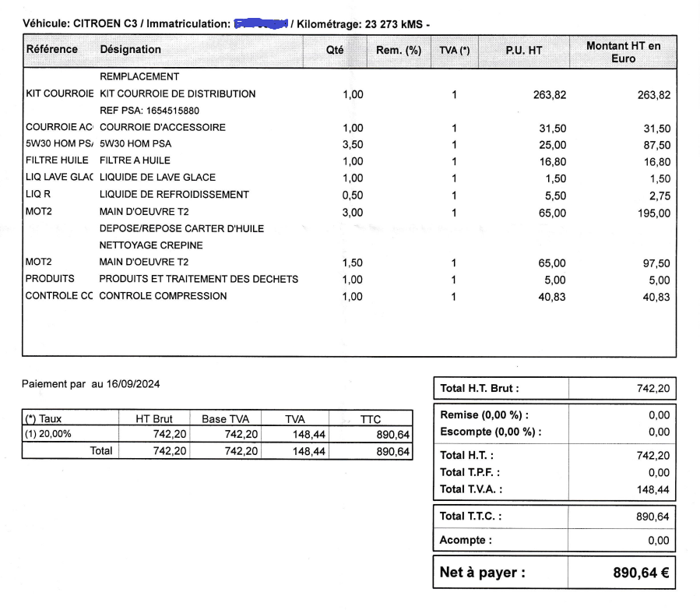Click the Base TVA column header

[226, 419]
